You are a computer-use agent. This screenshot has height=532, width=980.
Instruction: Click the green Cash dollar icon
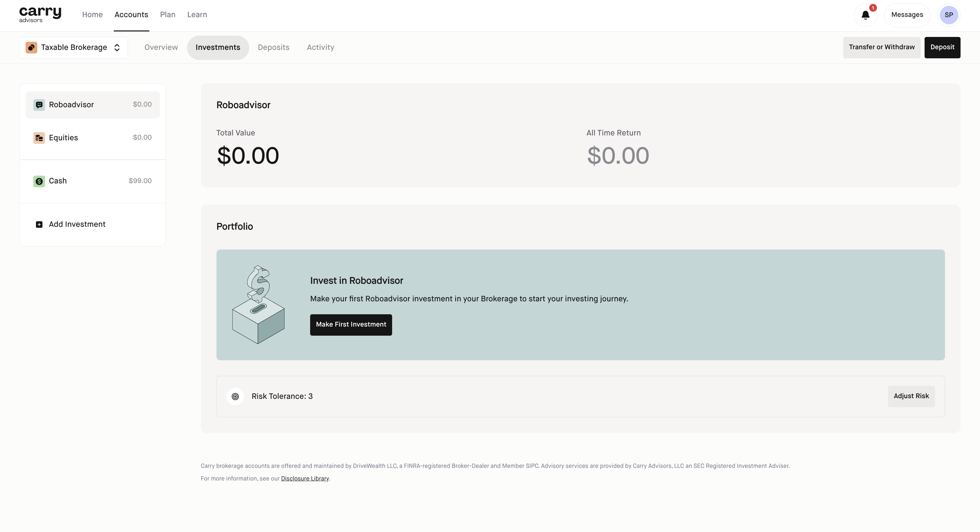point(39,181)
